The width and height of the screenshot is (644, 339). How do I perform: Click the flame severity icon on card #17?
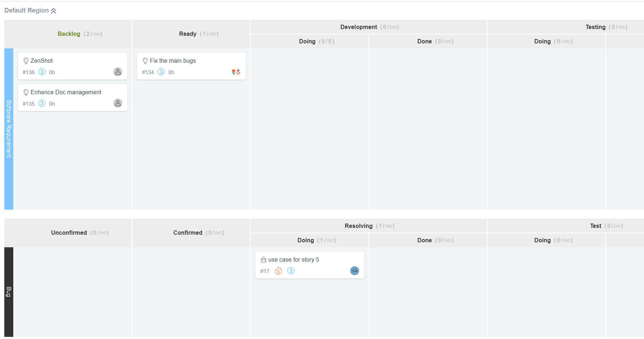(x=278, y=271)
